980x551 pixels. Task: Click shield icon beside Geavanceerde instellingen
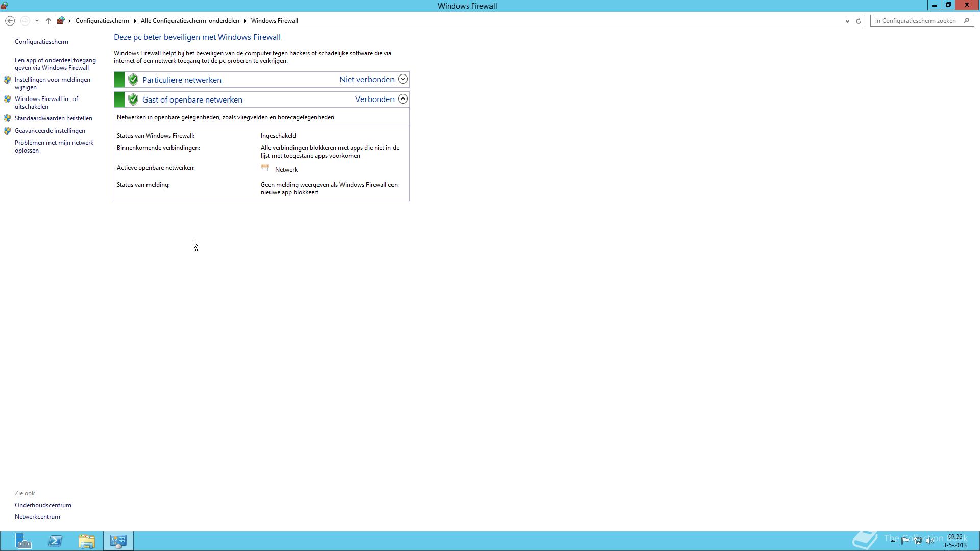pyautogui.click(x=7, y=131)
